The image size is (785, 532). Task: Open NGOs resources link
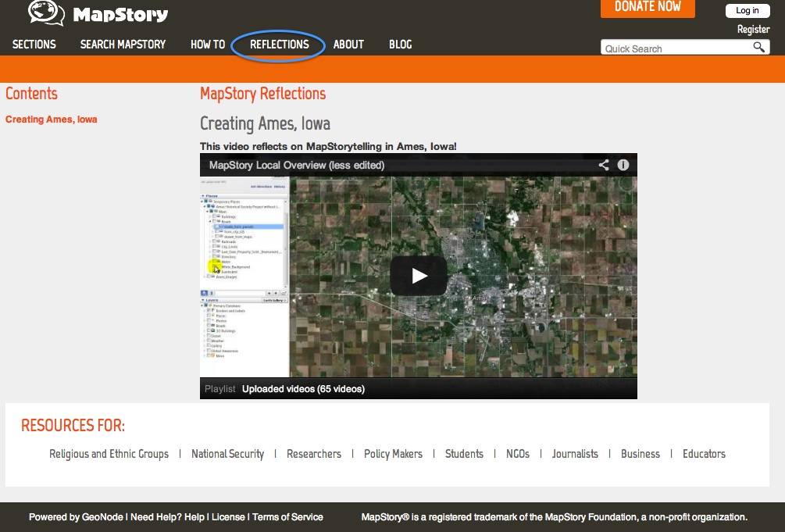tap(518, 454)
